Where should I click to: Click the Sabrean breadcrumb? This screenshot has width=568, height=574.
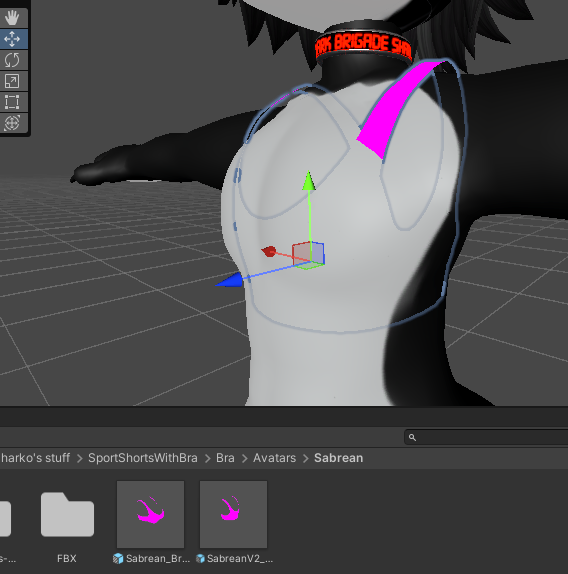[x=339, y=458]
